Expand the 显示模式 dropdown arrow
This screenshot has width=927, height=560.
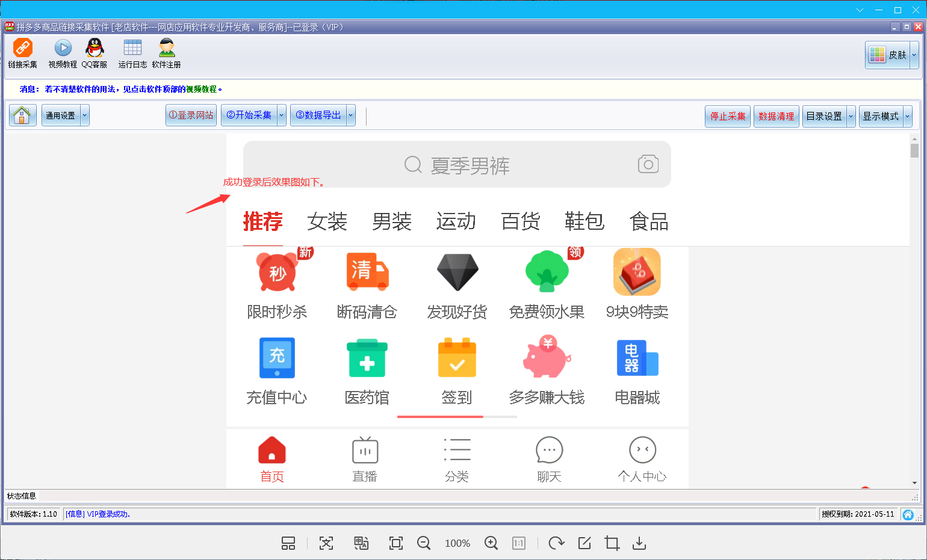click(x=908, y=116)
